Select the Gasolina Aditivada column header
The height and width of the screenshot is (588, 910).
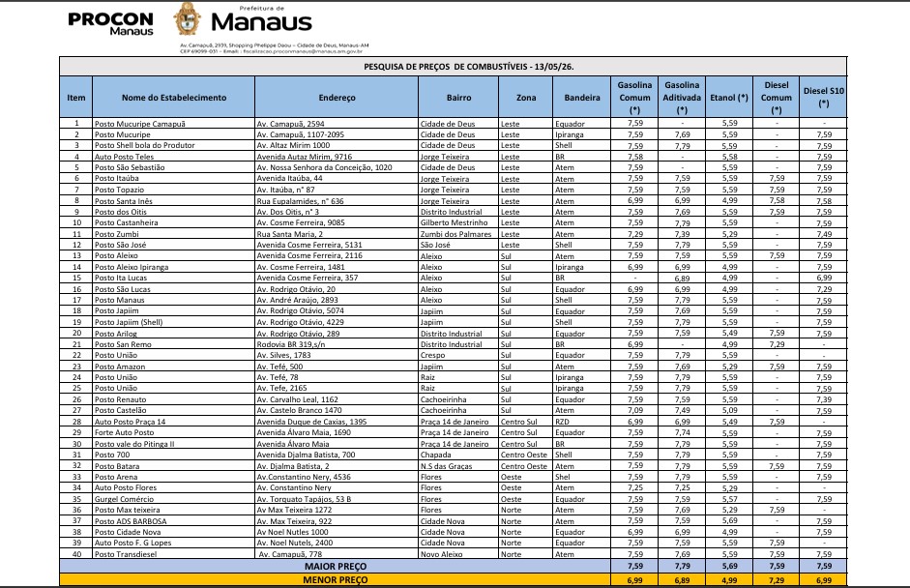(682, 98)
